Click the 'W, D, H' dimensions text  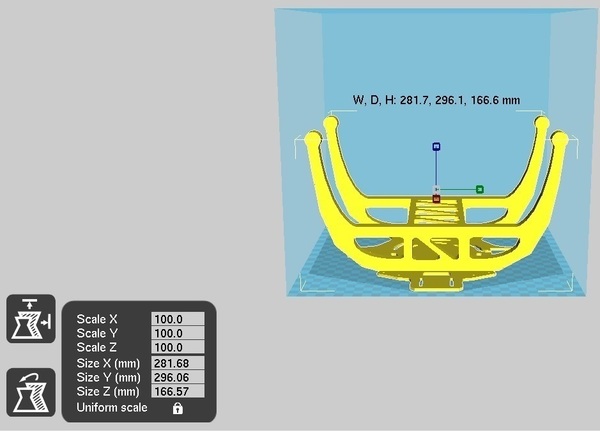point(436,100)
